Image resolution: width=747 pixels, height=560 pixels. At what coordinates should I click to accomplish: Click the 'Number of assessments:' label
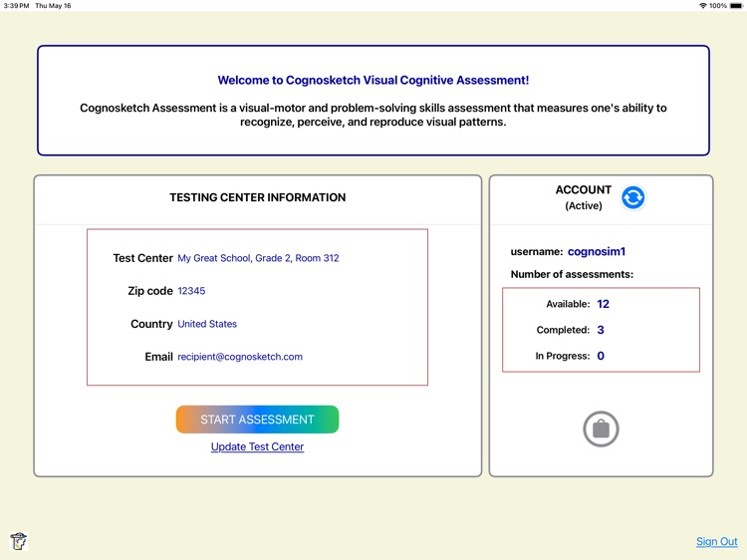click(572, 274)
